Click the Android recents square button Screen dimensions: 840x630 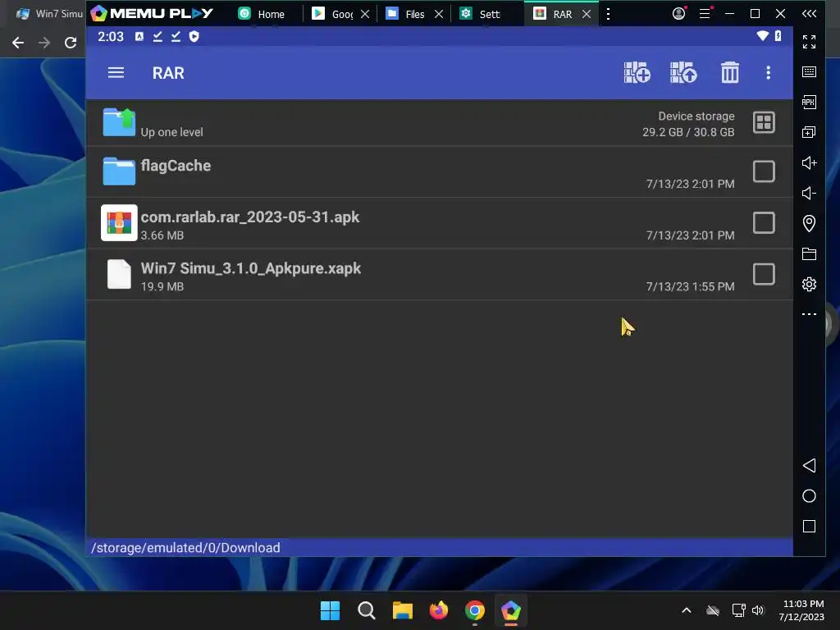point(809,526)
